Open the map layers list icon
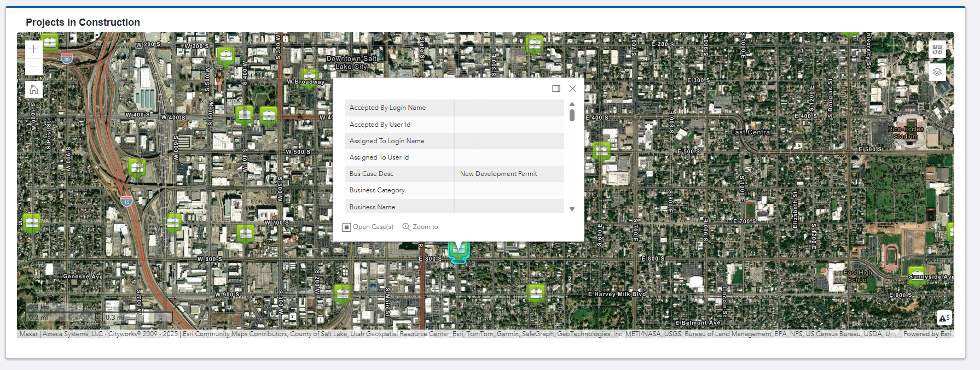Screen dimensions: 980x370 coord(937,72)
